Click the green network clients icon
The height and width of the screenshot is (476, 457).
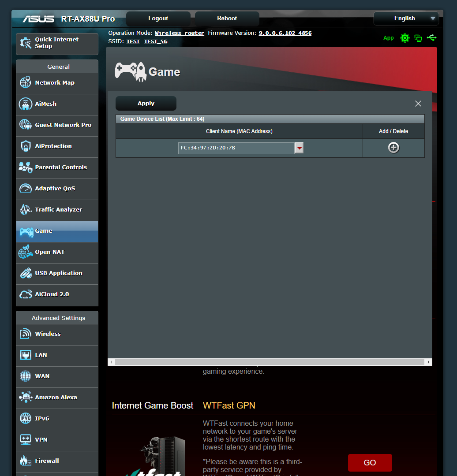(418, 38)
